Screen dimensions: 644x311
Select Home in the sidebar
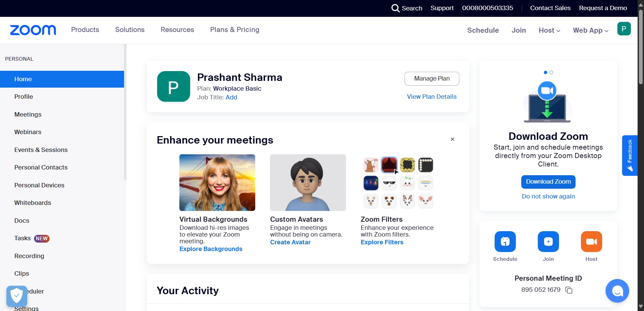coord(62,79)
